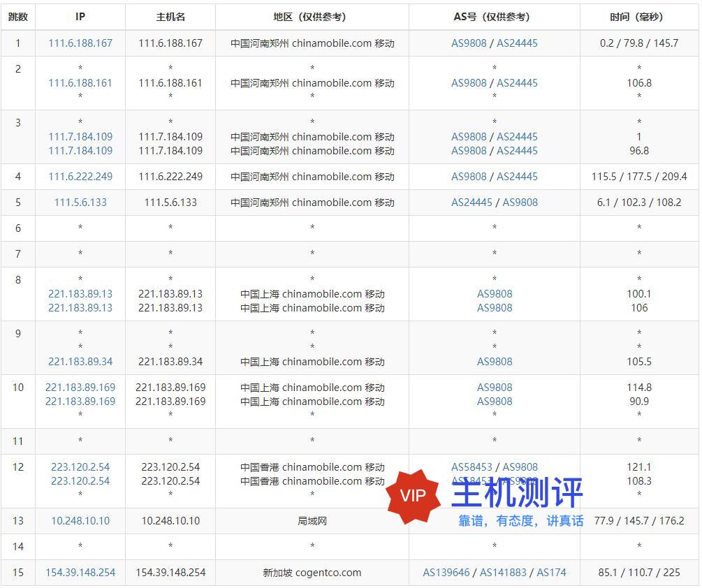Select time value 6.1 / 102.3 / 108.2
702x588 pixels.
pyautogui.click(x=639, y=203)
